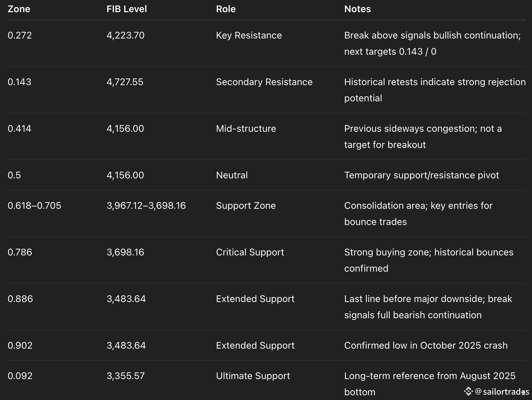532x400 pixels.
Task: Select the 4,223.70 FIB level cell
Action: coord(126,35)
